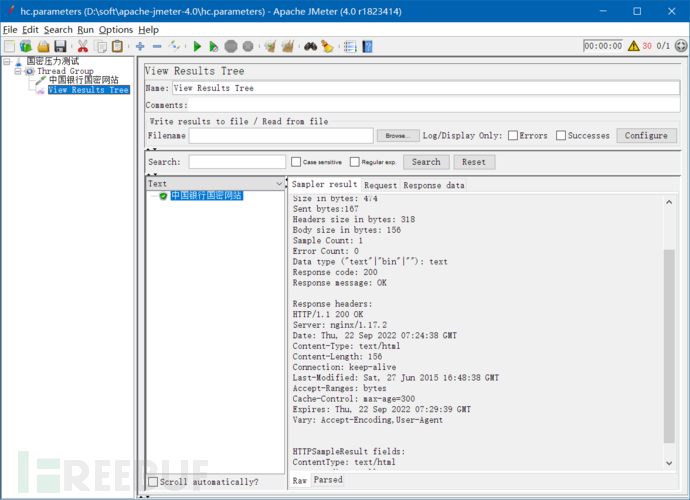Toggle the Case sensitive checkbox
The image size is (690, 500).
coord(296,162)
